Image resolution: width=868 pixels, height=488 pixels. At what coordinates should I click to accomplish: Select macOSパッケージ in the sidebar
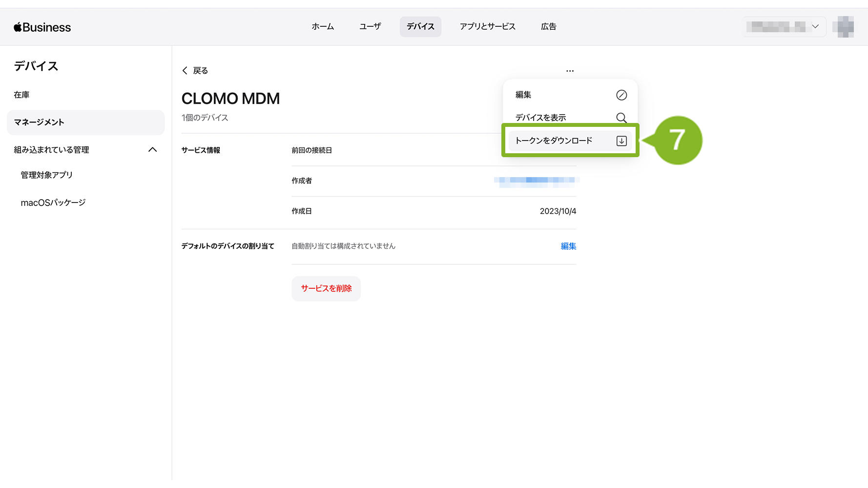point(53,203)
